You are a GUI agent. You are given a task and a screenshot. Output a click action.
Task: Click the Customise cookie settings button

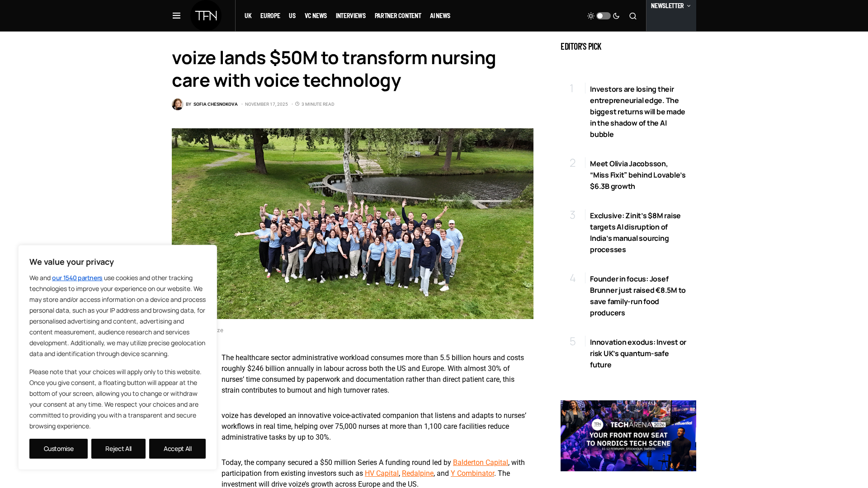(58, 449)
